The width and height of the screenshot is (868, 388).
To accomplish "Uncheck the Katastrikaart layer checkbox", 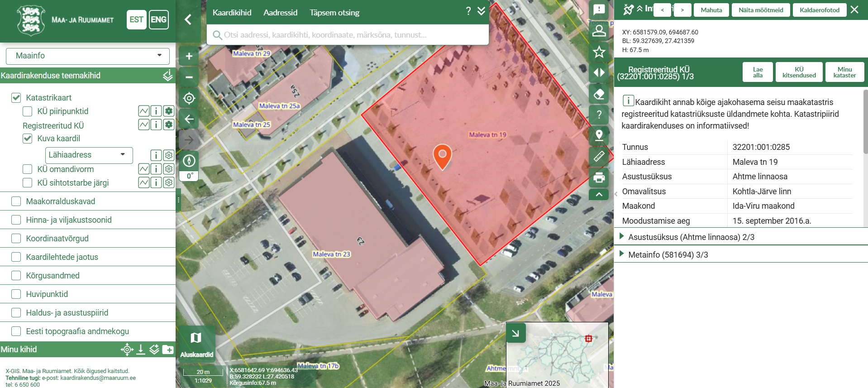I will coord(16,98).
